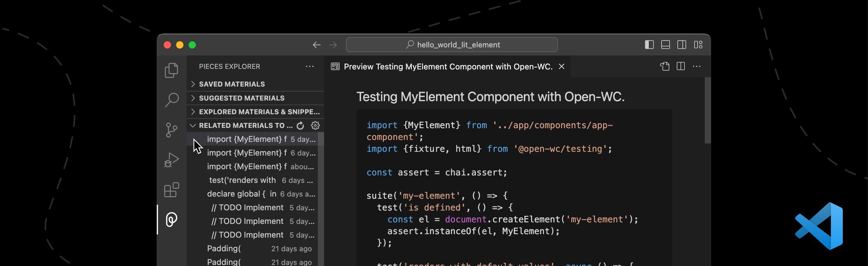Expand Explored Materials & Snippets section
This screenshot has width=868, height=266.
[255, 112]
